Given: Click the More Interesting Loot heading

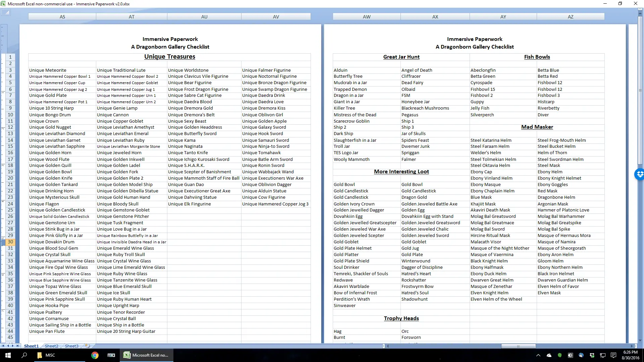Looking at the screenshot, I should 401,172.
